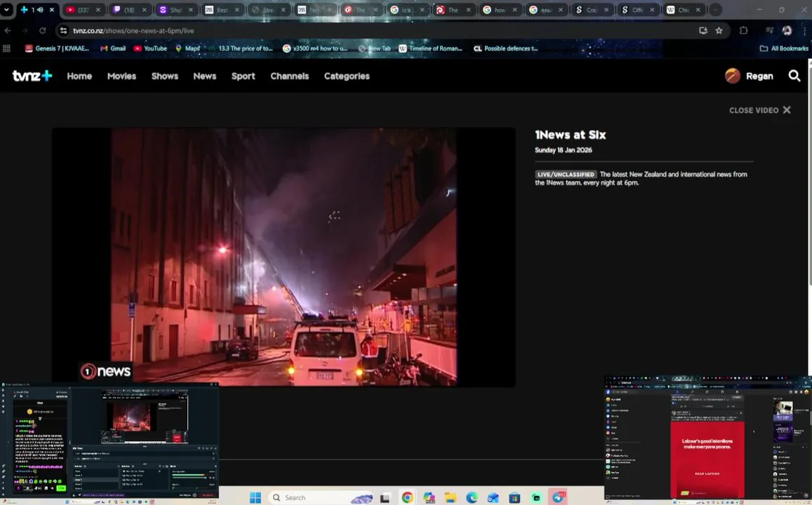This screenshot has width=812, height=505.
Task: Close the active TVNZ+ browser tab
Action: point(52,10)
